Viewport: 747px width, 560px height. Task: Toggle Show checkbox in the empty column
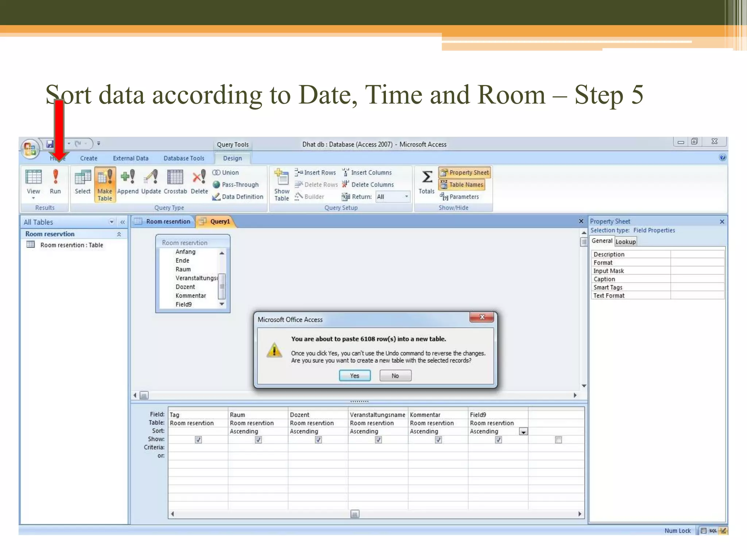(x=558, y=440)
